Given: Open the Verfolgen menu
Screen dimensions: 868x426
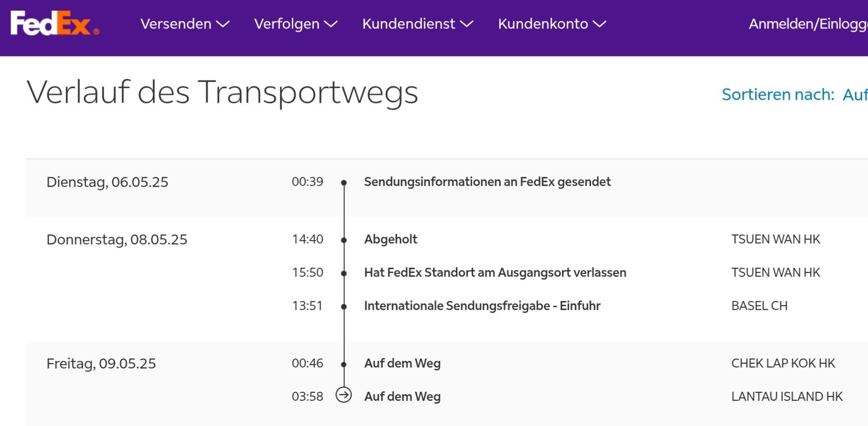Looking at the screenshot, I should 287,24.
